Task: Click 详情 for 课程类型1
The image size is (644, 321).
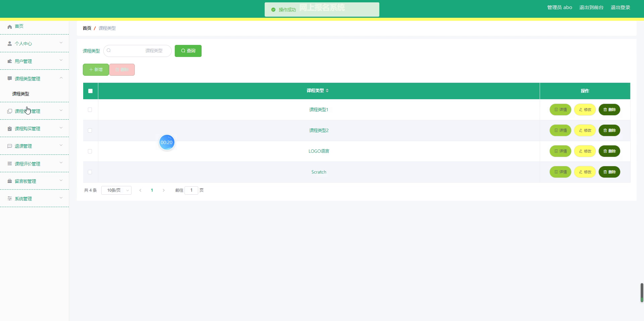Action: tap(560, 110)
